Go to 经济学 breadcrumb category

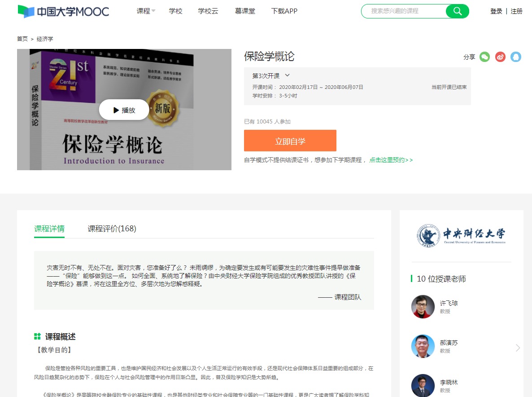(x=45, y=39)
